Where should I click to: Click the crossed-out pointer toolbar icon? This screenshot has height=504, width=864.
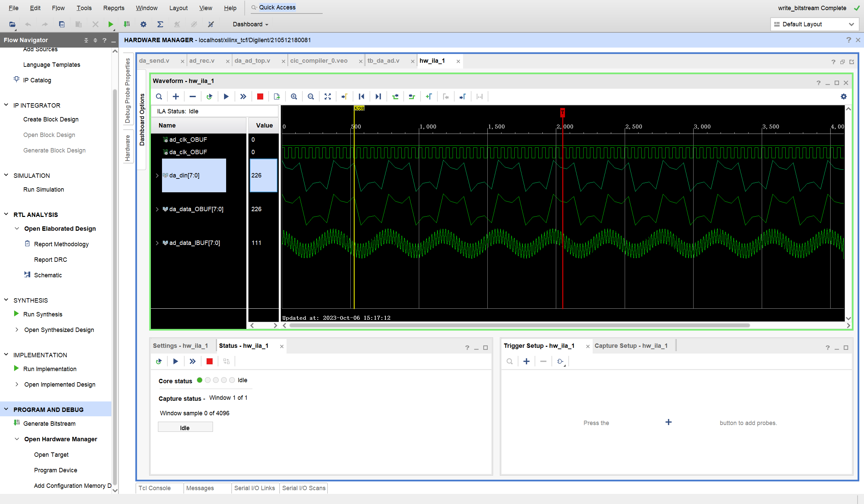[211, 24]
